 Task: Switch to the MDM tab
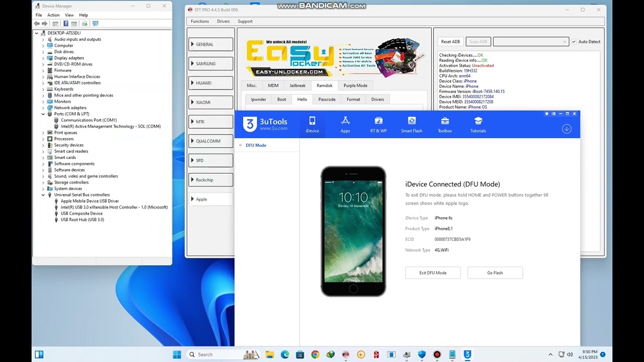(x=273, y=85)
